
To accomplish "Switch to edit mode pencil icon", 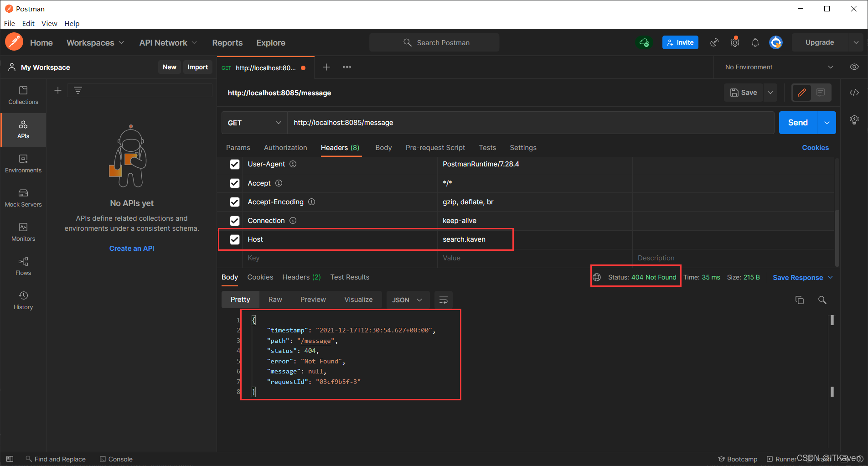I will [x=802, y=93].
